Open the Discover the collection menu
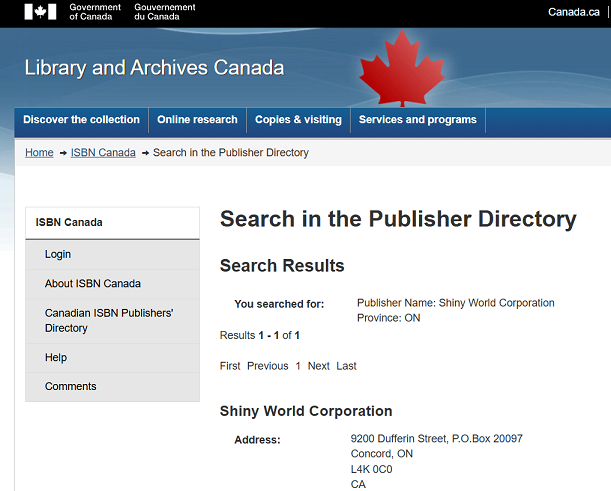Viewport: 611px width, 491px height. [81, 120]
